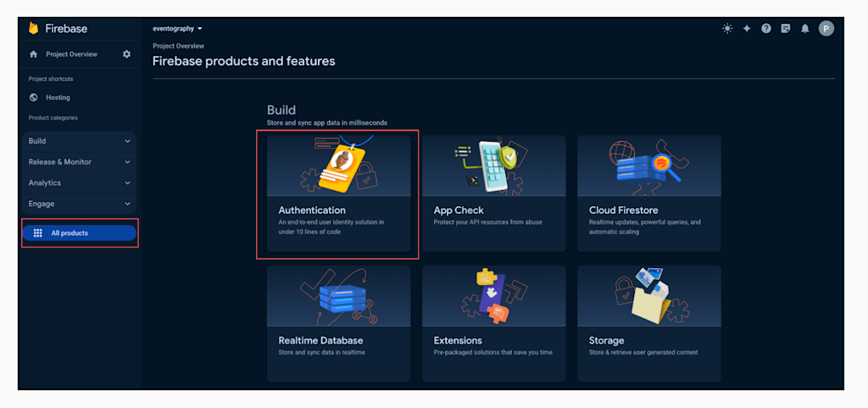Click 'Pre-packaged solutions that save you time' text
This screenshot has height=408, width=868.
492,352
